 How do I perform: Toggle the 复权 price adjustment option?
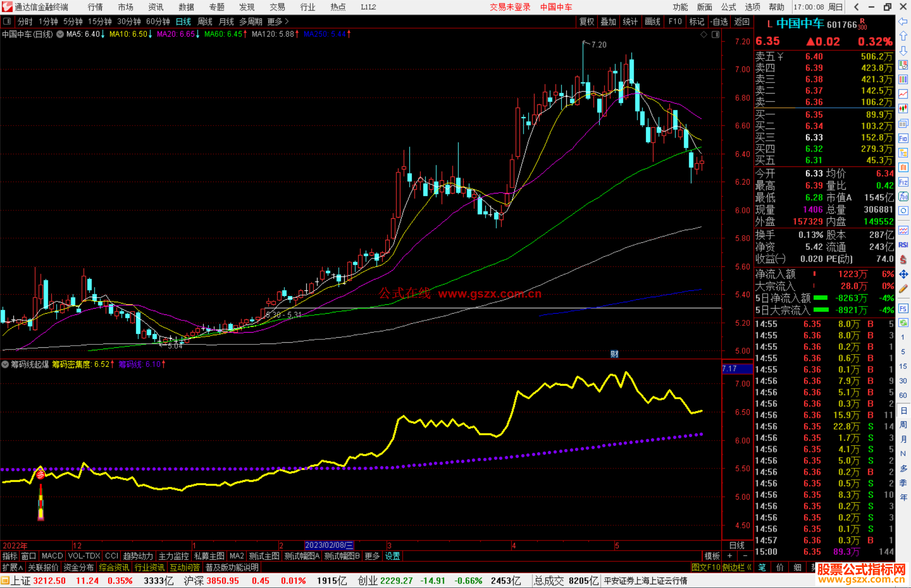(x=586, y=21)
